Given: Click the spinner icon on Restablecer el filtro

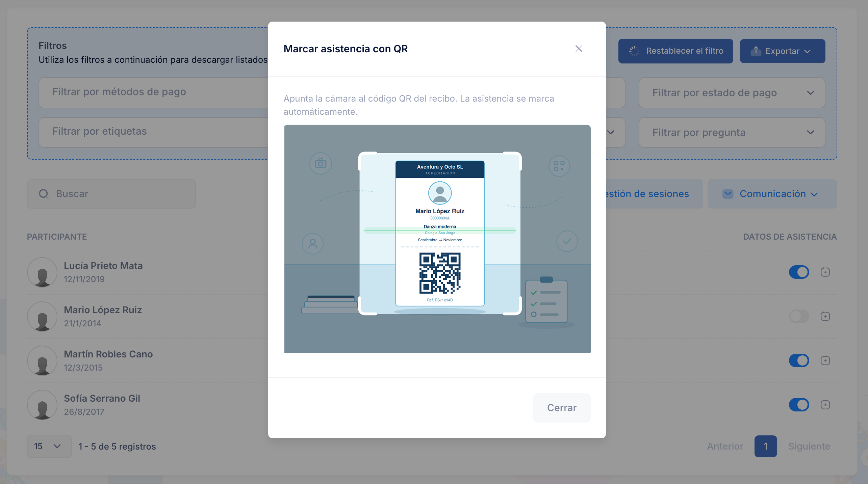Looking at the screenshot, I should tap(634, 51).
